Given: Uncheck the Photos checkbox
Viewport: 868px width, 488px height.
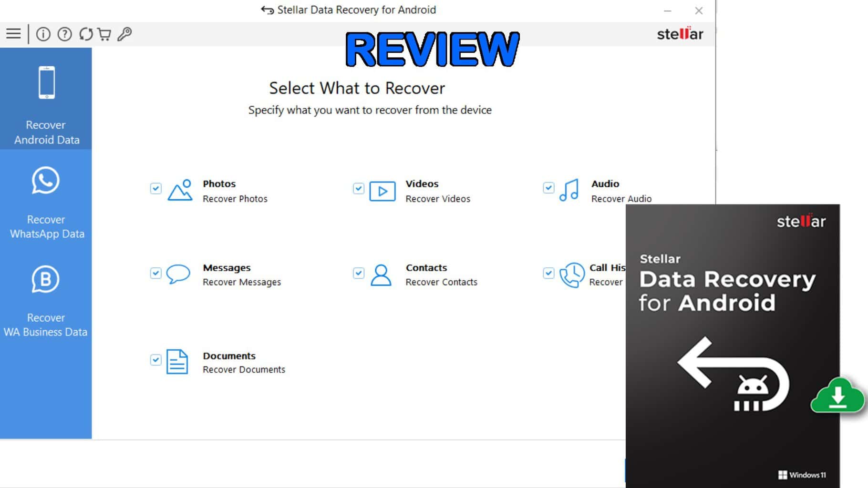Looking at the screenshot, I should [x=156, y=188].
